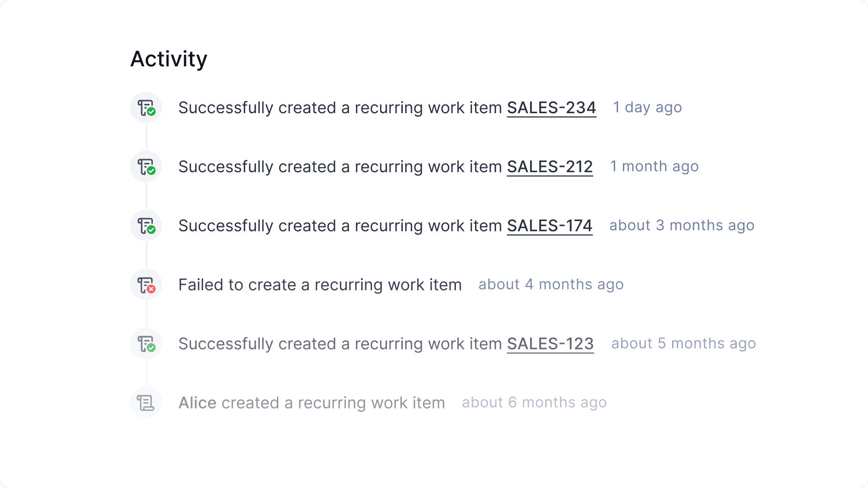This screenshot has height=488, width=868.
Task: Click the failed recurring work item icon
Action: pyautogui.click(x=145, y=284)
